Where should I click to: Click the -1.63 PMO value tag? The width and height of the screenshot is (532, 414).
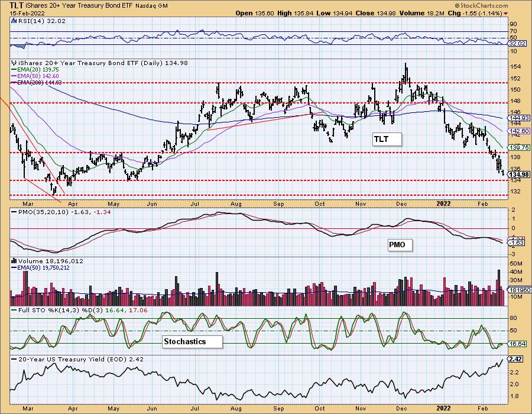click(x=518, y=243)
